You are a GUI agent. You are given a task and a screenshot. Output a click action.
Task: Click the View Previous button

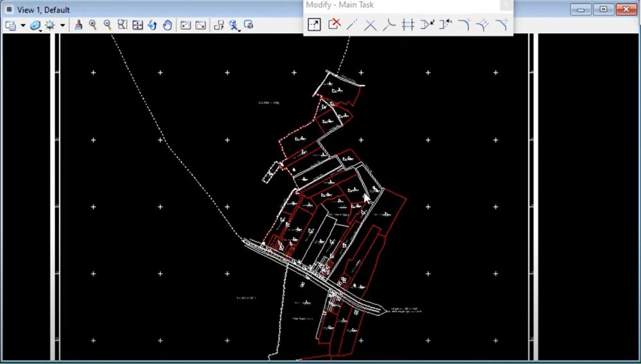click(186, 26)
